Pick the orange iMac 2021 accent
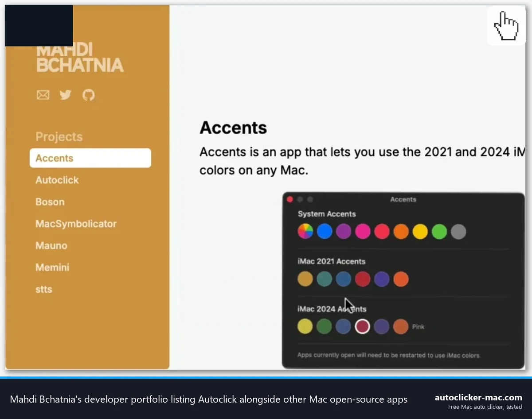532x419 pixels. click(401, 279)
